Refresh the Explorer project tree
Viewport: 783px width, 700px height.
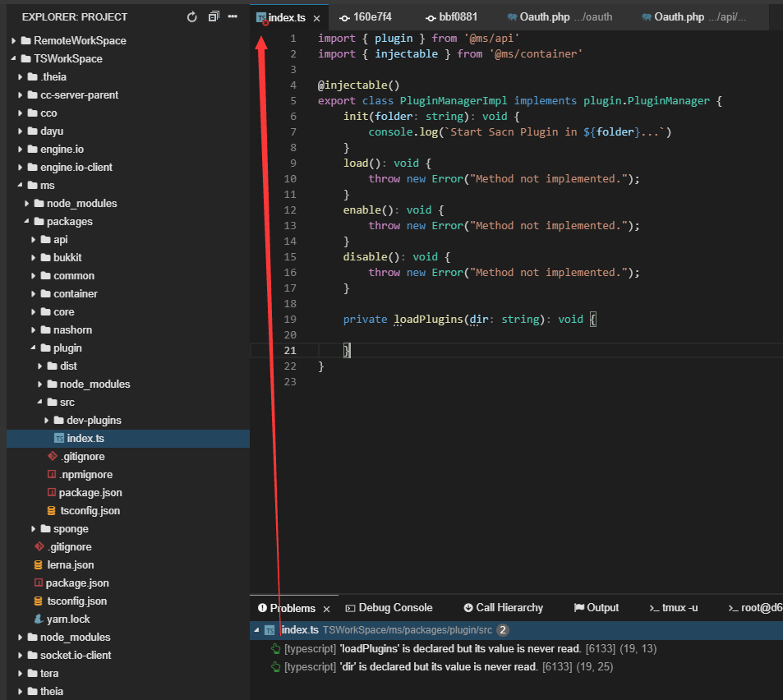click(191, 17)
